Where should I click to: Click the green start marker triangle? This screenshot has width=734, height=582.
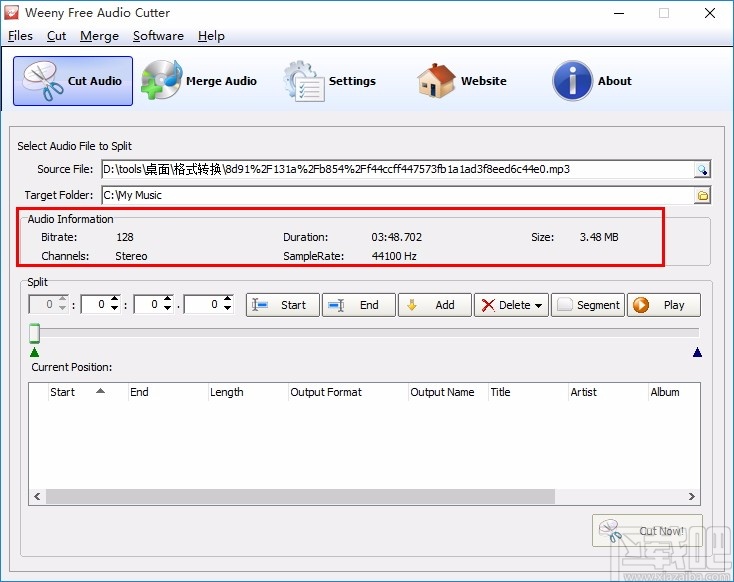pos(34,352)
